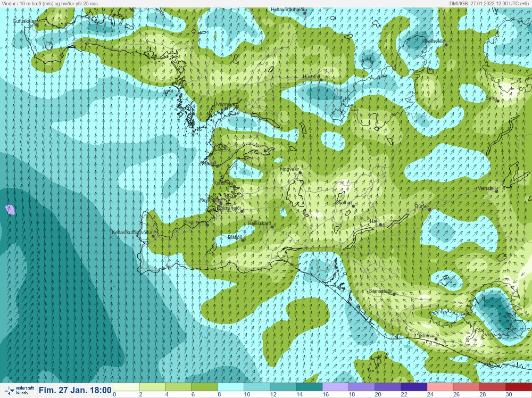Screen dimensions: 532x398
Task: Click the Búrfell station dot
Action: [429, 210]
